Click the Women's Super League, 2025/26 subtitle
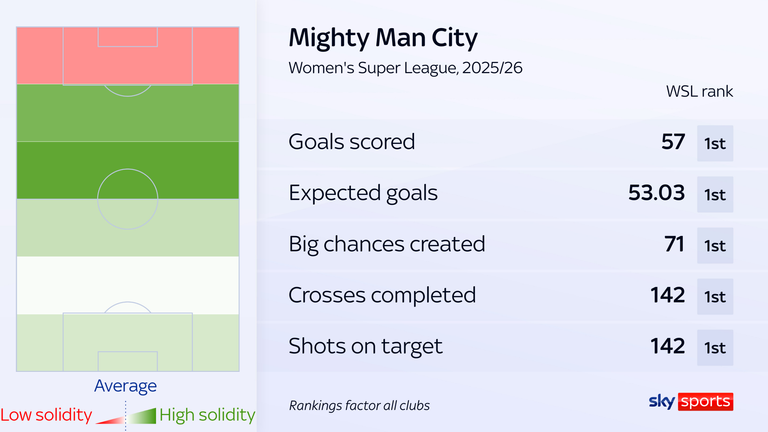This screenshot has height=432, width=768. pos(405,69)
